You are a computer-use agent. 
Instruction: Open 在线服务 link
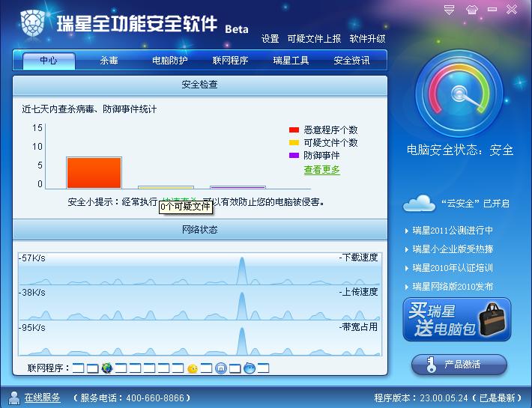[42, 398]
